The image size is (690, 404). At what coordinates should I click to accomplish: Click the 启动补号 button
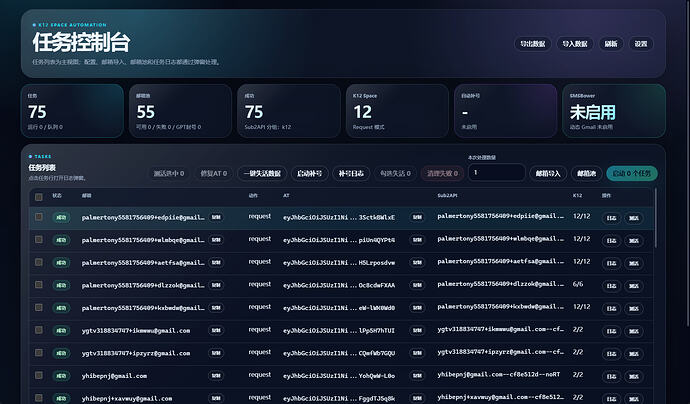(309, 173)
